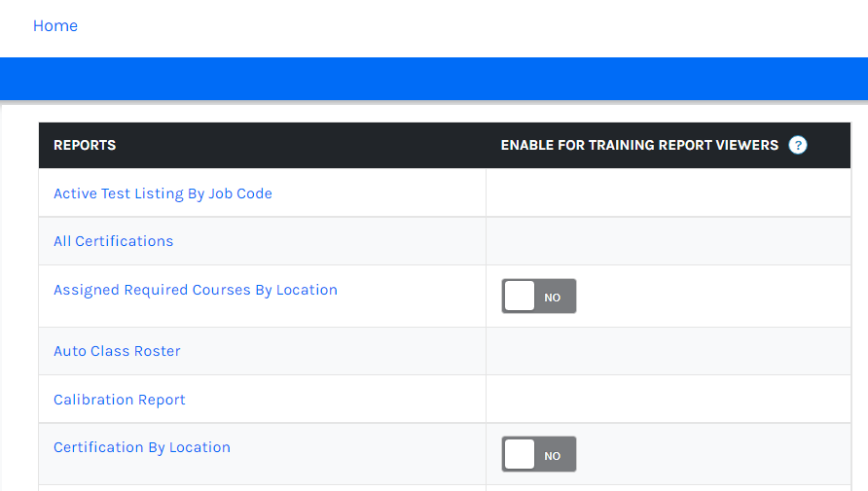Click NO label on Assigned Required Courses switch
This screenshot has width=868, height=491.
[x=553, y=298]
